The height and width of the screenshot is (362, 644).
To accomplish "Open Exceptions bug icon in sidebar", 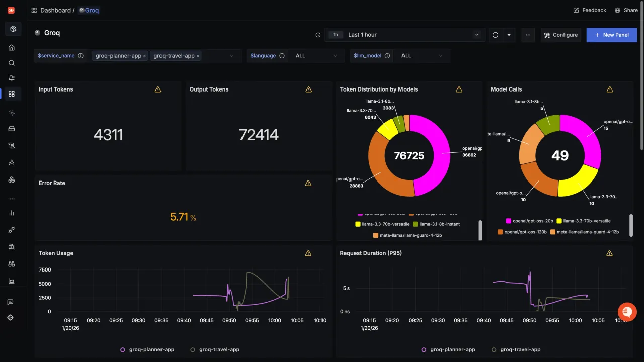I will [x=12, y=247].
